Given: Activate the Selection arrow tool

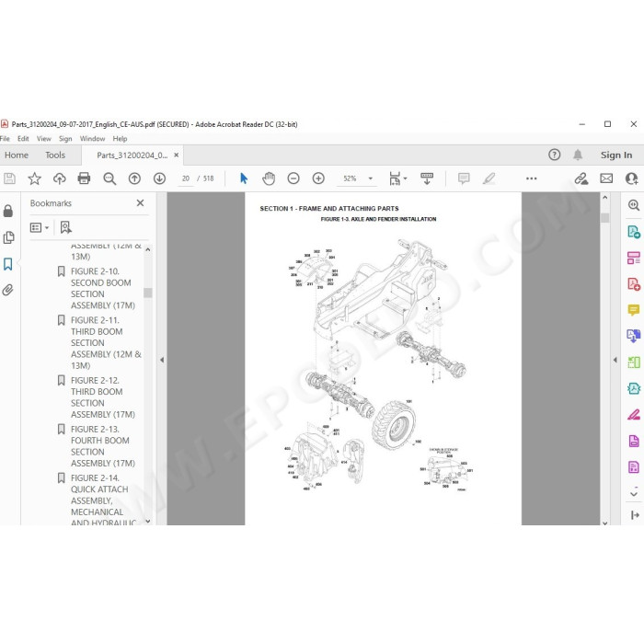Looking at the screenshot, I should tap(244, 178).
